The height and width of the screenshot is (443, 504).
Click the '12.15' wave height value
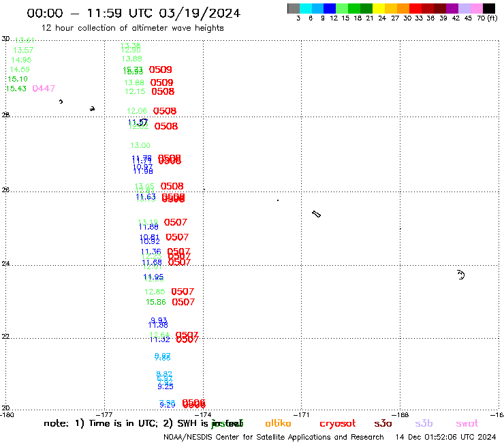pyautogui.click(x=135, y=92)
